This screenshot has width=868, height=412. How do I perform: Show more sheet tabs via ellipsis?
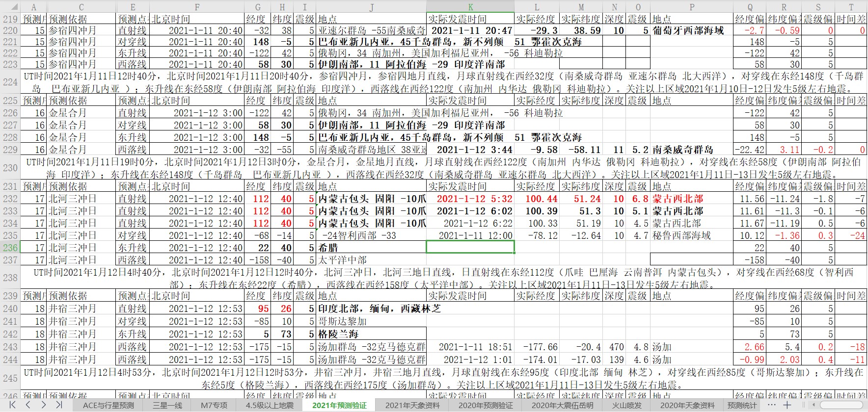771,405
